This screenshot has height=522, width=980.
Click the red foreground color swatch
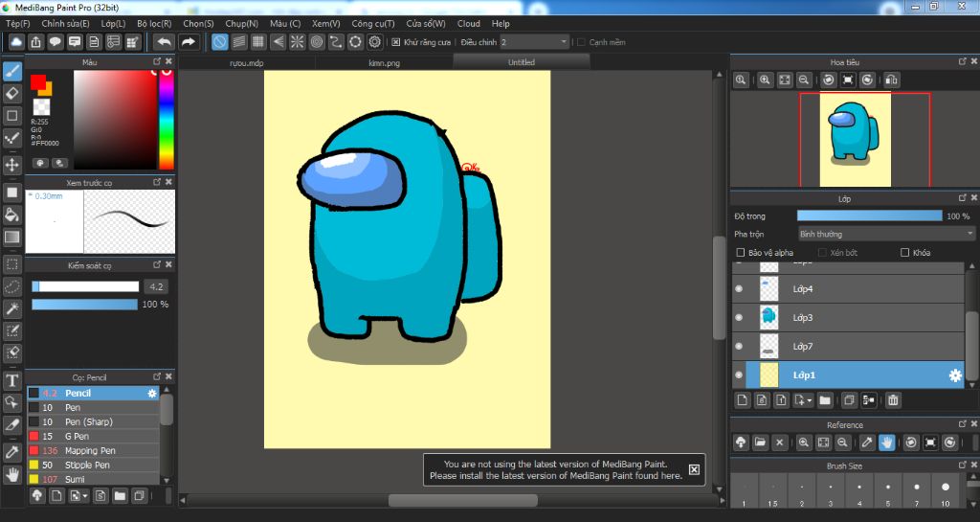point(37,82)
